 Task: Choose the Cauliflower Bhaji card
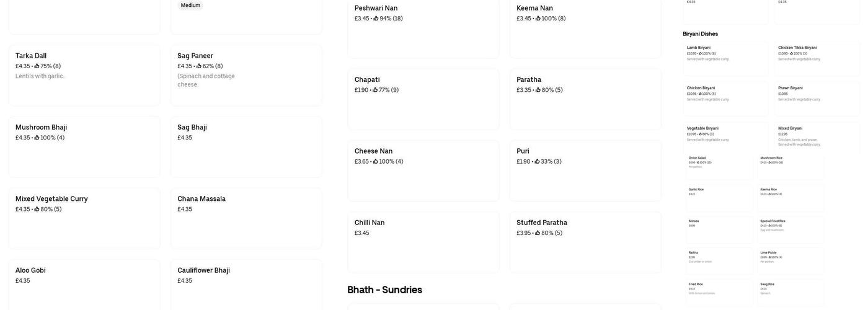pyautogui.click(x=246, y=284)
